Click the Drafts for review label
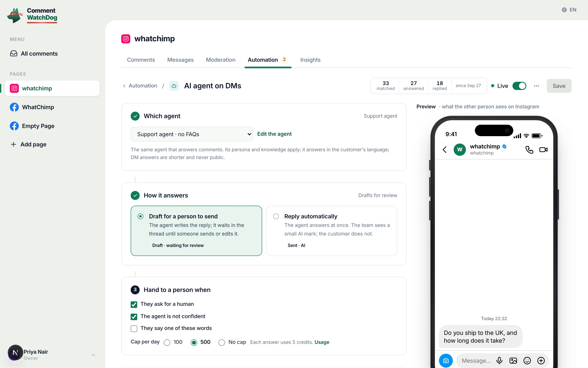Image resolution: width=588 pixels, height=368 pixels. (378, 195)
